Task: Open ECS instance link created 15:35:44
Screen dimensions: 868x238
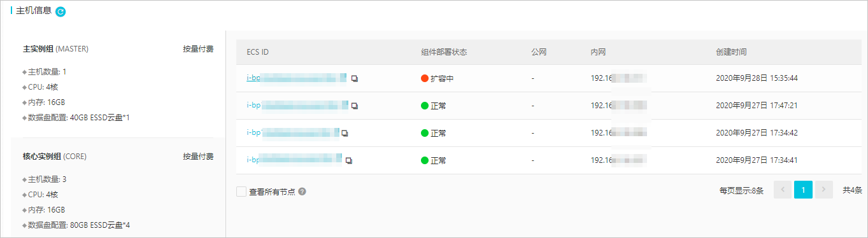Action: (x=297, y=78)
